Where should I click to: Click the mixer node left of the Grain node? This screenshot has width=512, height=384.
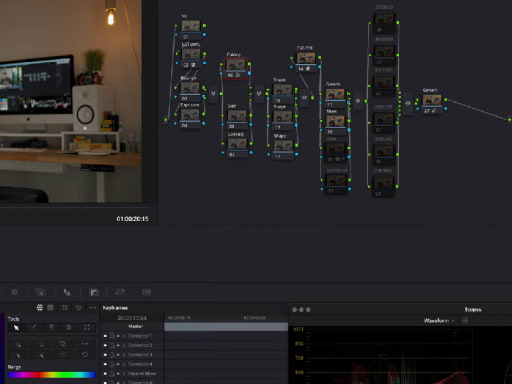tap(408, 103)
